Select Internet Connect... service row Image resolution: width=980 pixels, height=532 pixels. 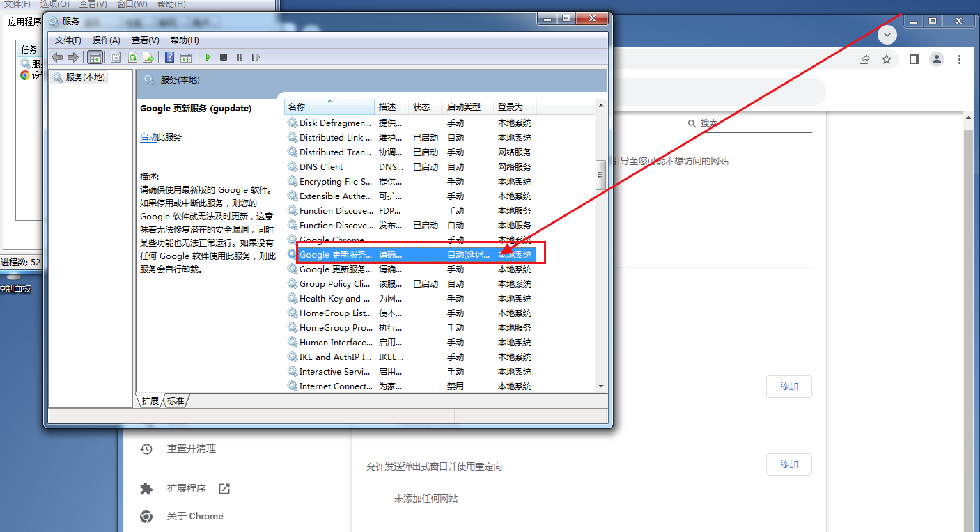411,386
